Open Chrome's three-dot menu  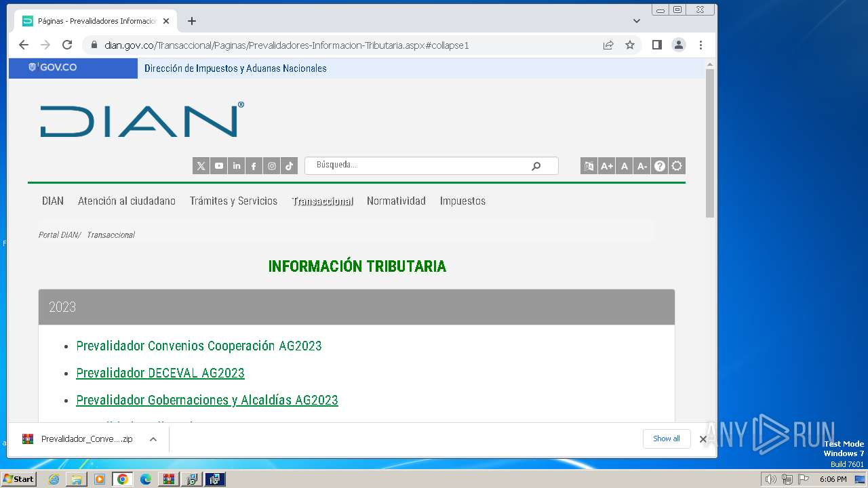701,45
